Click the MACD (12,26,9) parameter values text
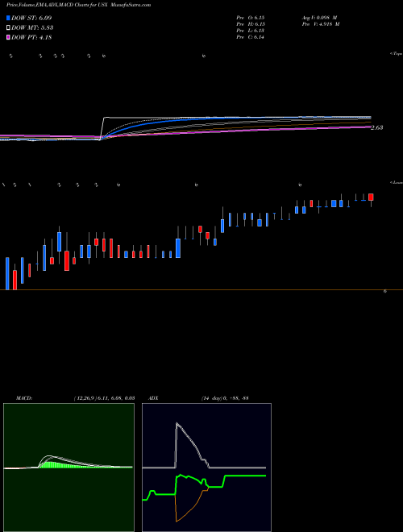403x532 pixels. pyautogui.click(x=104, y=398)
